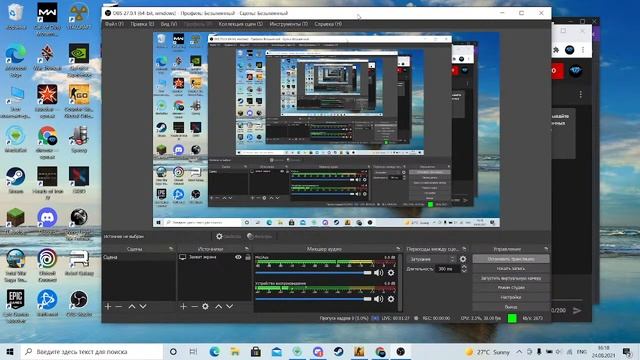Open the Battle.net desktop shortcut

[47, 303]
